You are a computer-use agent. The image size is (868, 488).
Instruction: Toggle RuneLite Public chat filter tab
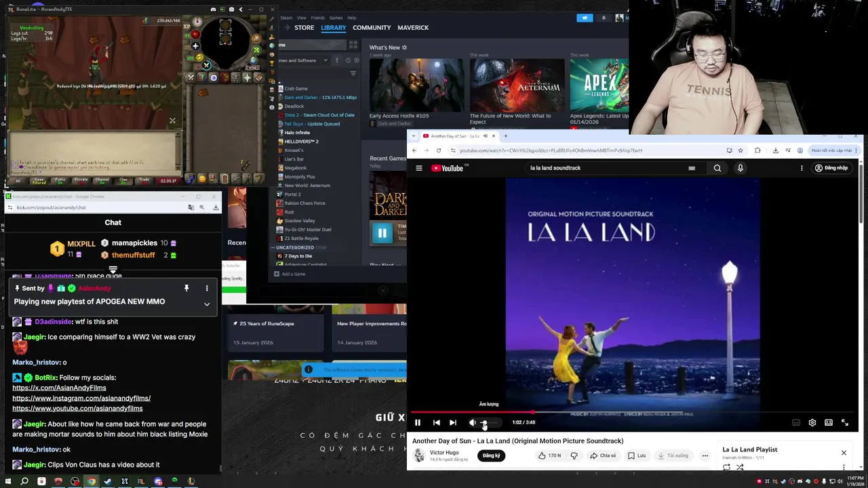tap(59, 180)
